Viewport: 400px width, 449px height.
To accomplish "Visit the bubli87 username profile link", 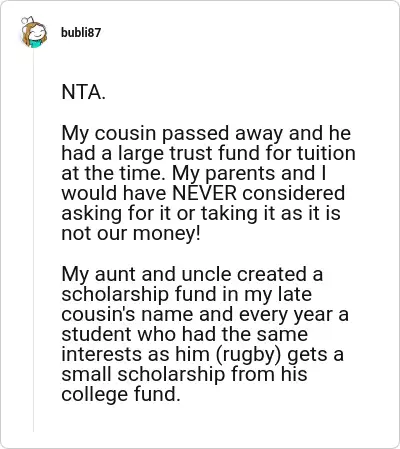I will point(81,33).
